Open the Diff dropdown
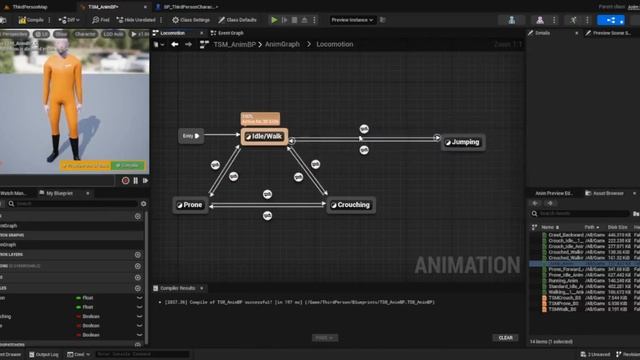The image size is (640, 360). tap(69, 20)
